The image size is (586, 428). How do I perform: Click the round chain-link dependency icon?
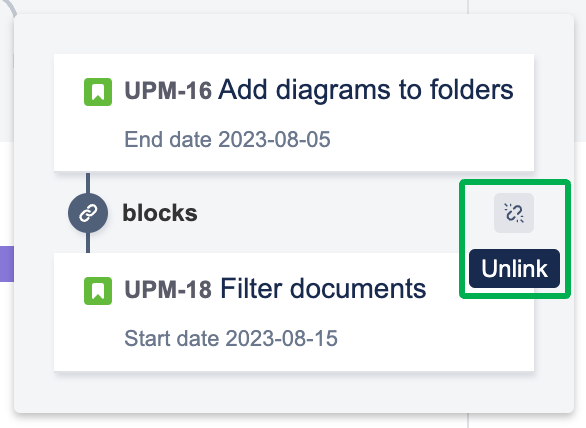click(x=88, y=213)
